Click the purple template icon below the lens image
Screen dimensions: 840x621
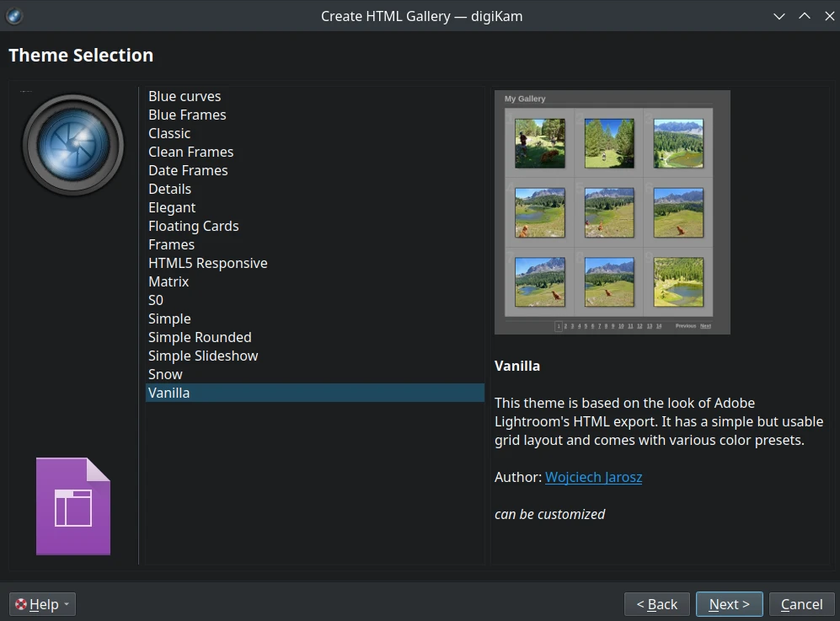point(72,506)
